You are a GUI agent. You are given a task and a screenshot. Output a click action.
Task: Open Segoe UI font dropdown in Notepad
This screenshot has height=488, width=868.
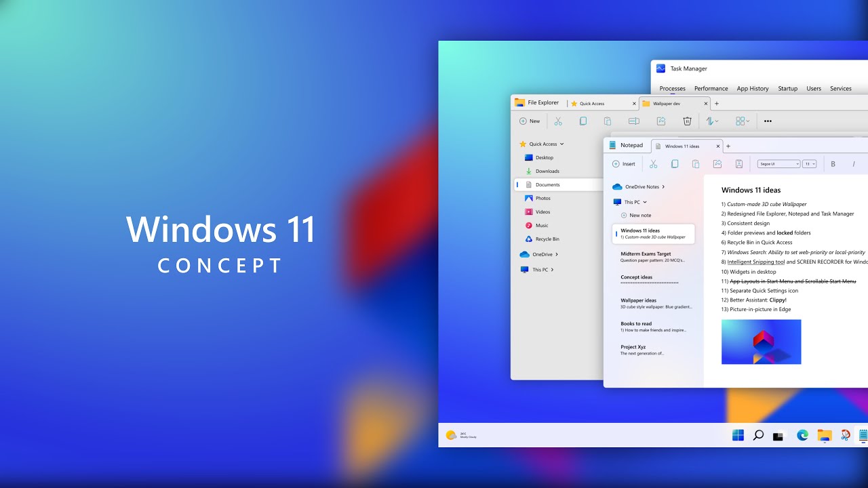(x=778, y=164)
